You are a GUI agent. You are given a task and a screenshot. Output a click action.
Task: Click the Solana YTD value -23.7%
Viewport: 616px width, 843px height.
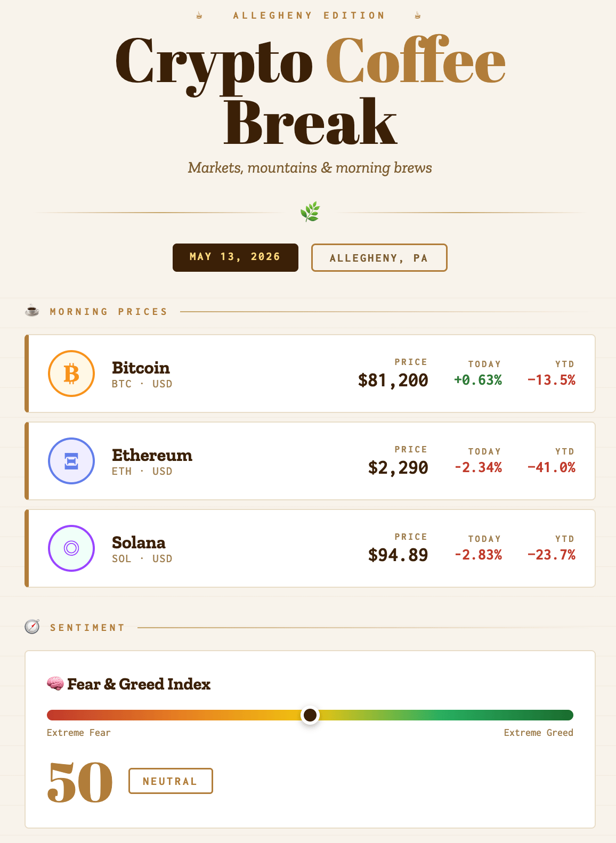coord(552,555)
